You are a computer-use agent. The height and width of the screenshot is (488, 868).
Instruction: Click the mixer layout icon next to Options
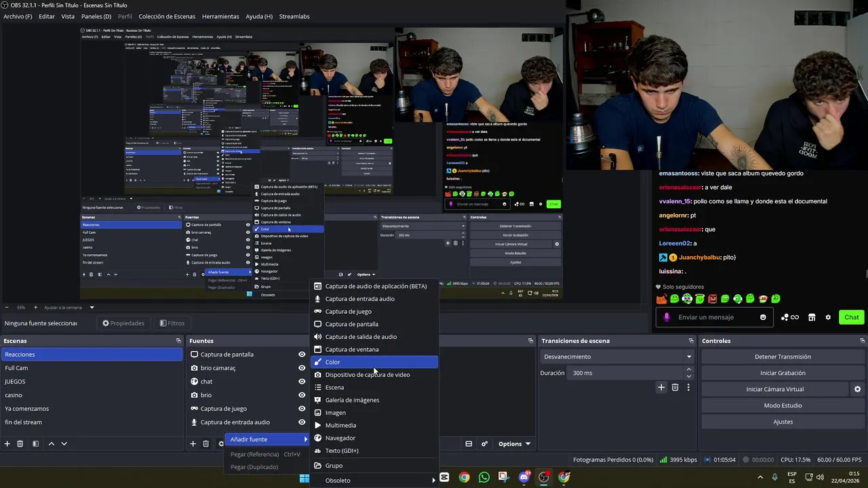469,444
